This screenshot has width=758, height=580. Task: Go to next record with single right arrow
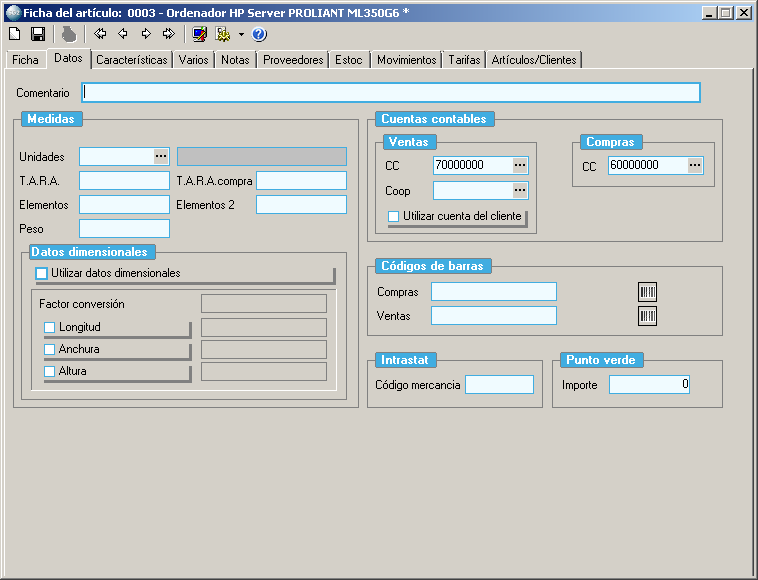146,34
